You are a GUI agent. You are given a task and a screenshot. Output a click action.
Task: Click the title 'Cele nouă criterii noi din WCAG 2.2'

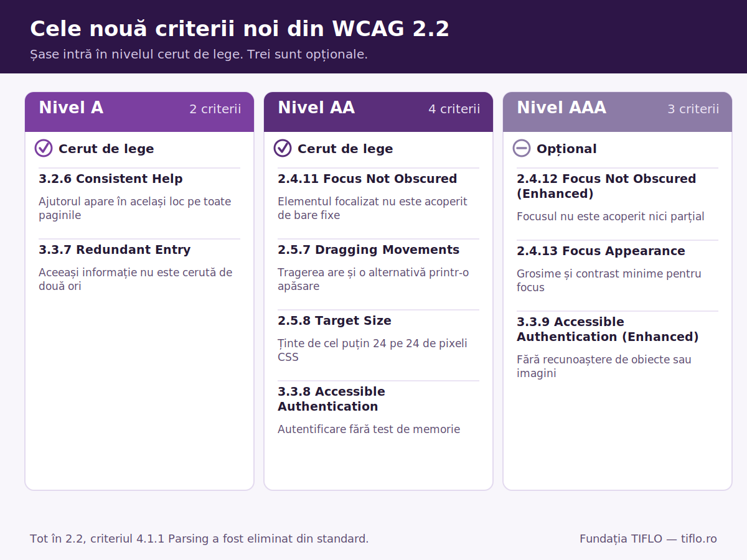click(240, 29)
